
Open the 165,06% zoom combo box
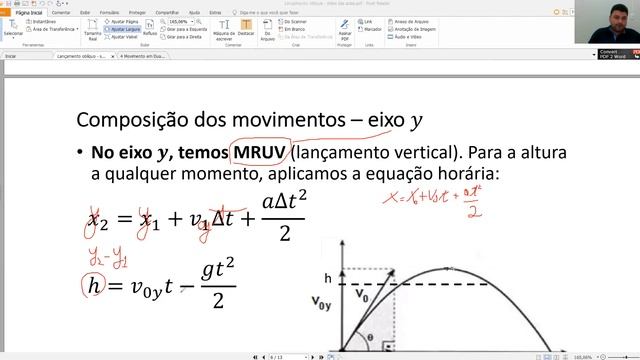pyautogui.click(x=181, y=22)
